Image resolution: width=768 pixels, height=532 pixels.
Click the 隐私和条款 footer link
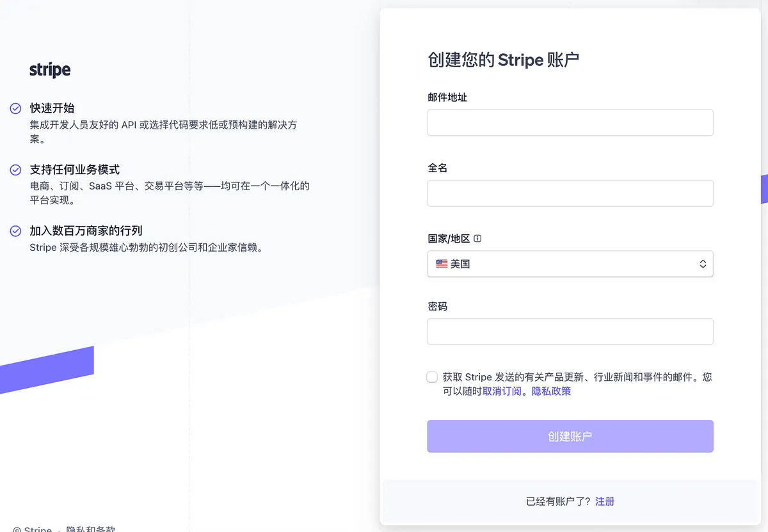click(x=91, y=529)
